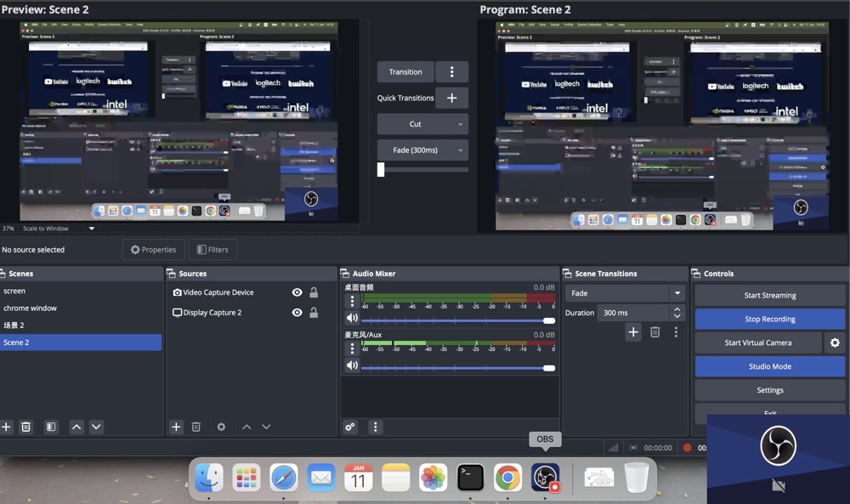Open Launchpad from the dock
This screenshot has width=850, height=504.
tap(246, 478)
